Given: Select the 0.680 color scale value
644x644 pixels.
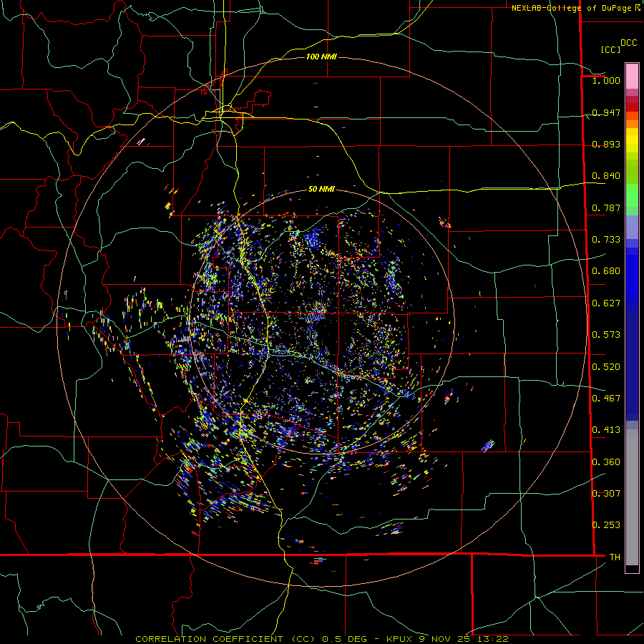Looking at the screenshot, I should [606, 271].
